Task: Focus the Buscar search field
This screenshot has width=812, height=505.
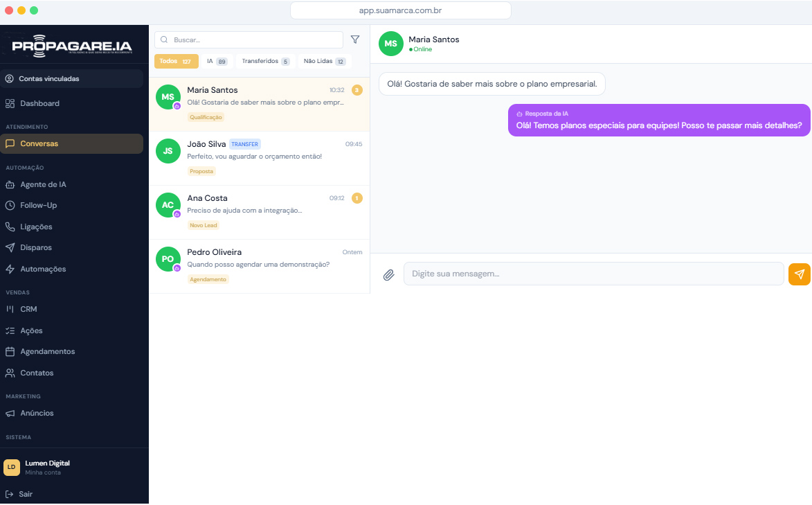Action: pyautogui.click(x=249, y=40)
